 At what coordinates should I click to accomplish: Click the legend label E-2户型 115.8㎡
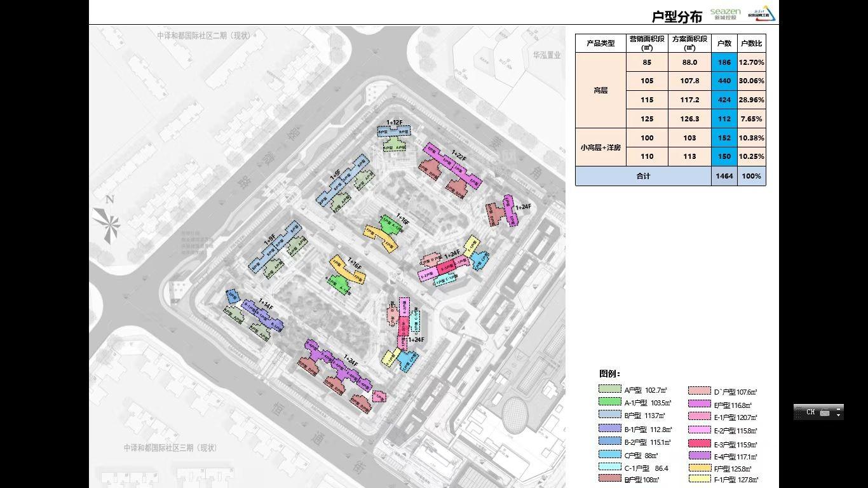tap(735, 431)
